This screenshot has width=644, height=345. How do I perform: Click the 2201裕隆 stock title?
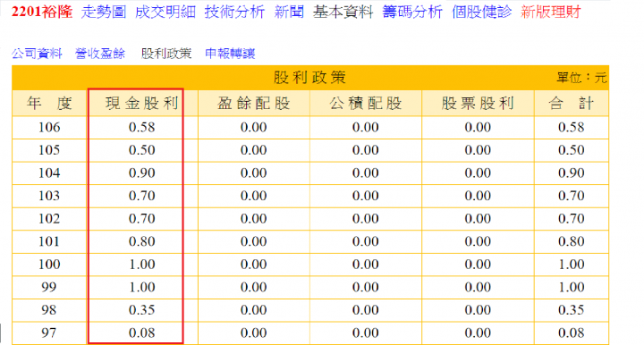click(x=42, y=12)
